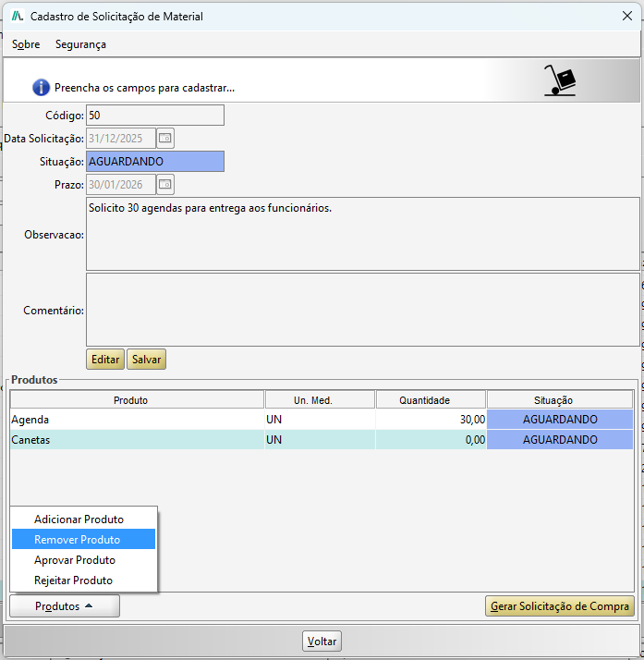
Task: Click the 0,00 quantity cell
Action: pyautogui.click(x=431, y=440)
